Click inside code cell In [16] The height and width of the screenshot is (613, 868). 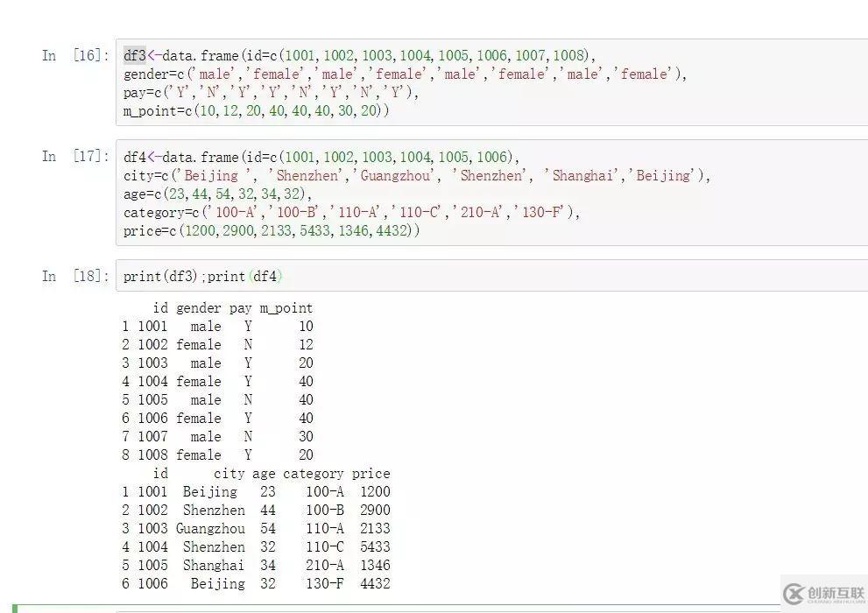tap(491, 82)
